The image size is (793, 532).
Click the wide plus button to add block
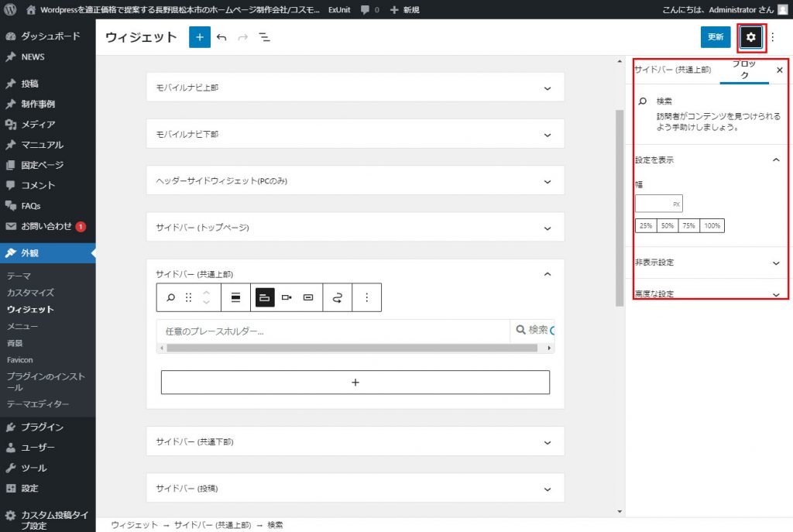point(355,383)
